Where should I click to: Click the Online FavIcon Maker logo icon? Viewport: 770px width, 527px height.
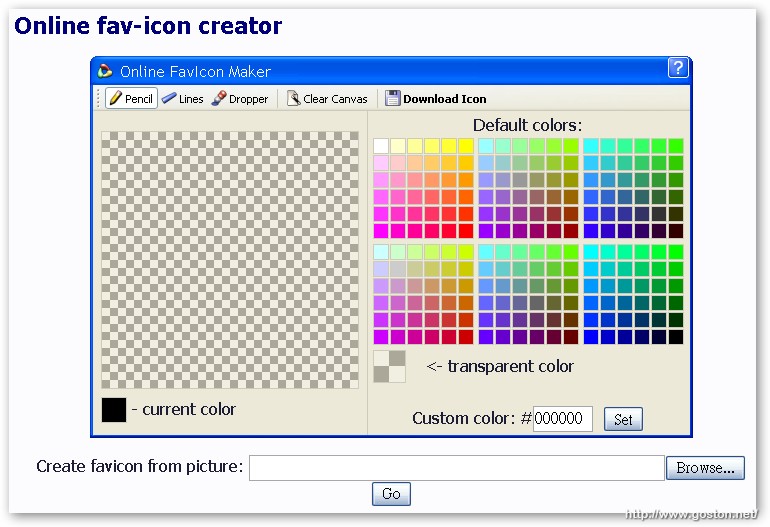point(105,71)
